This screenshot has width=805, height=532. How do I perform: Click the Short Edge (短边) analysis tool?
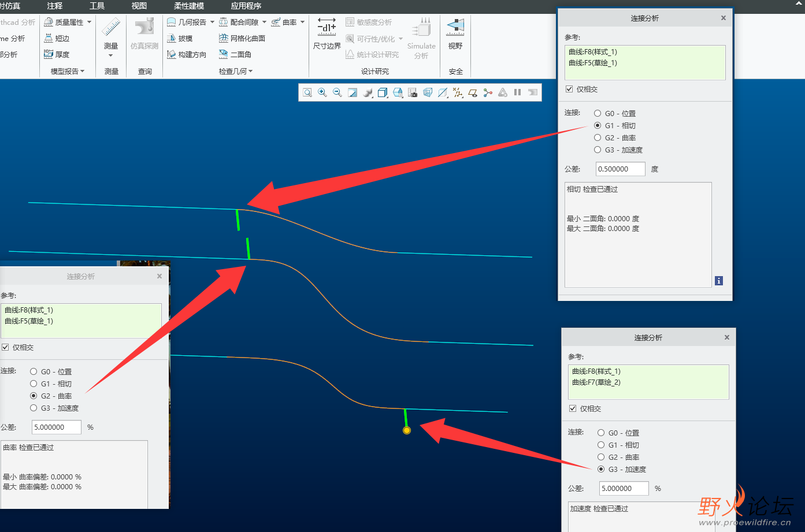[x=57, y=38]
